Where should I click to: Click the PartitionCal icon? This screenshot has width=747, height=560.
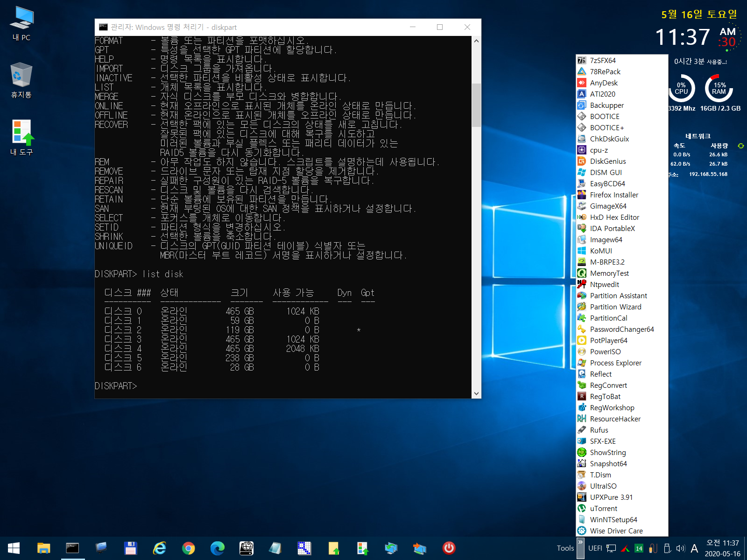[582, 318]
